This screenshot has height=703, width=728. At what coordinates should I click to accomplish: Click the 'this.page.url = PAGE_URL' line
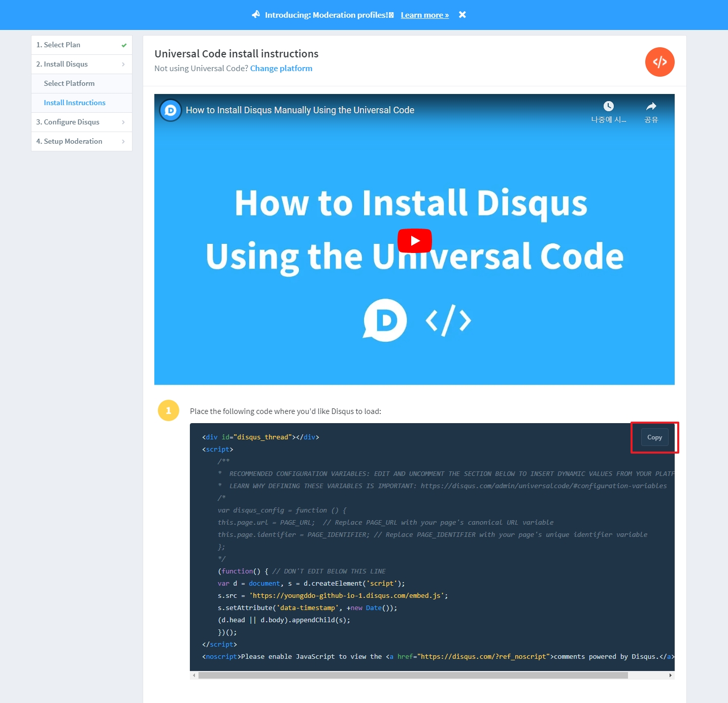(386, 523)
